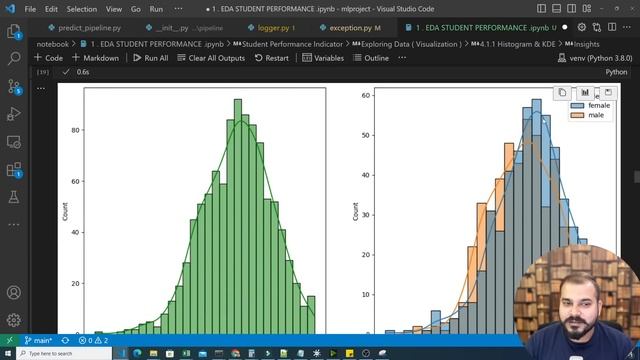The image size is (640, 360).
Task: Show additional activity bar views
Action: coord(14,224)
